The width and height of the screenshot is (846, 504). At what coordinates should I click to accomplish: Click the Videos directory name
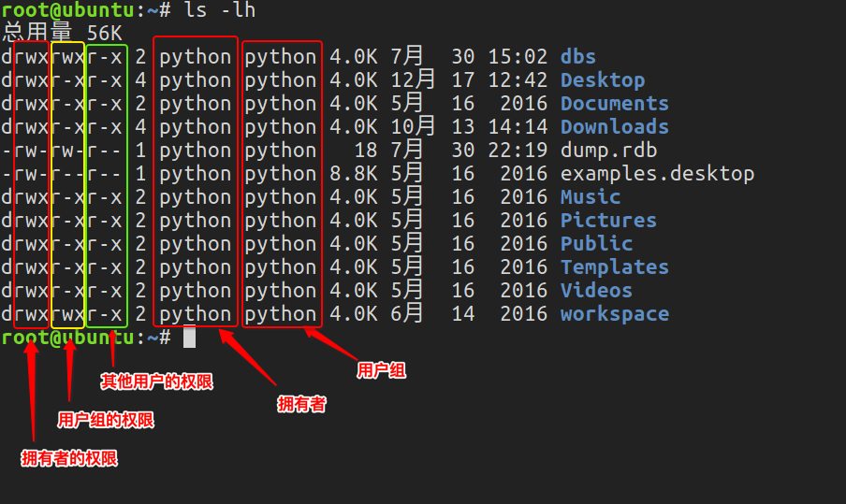(596, 291)
